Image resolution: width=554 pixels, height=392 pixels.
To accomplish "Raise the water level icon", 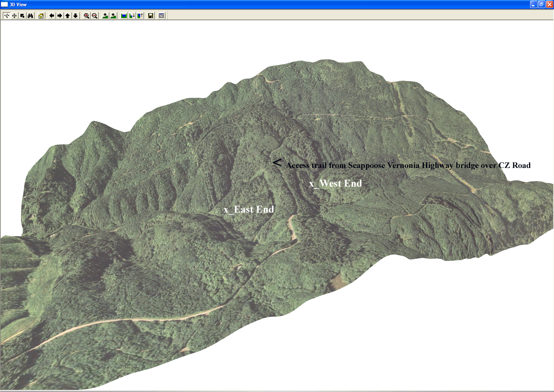I will click(140, 16).
